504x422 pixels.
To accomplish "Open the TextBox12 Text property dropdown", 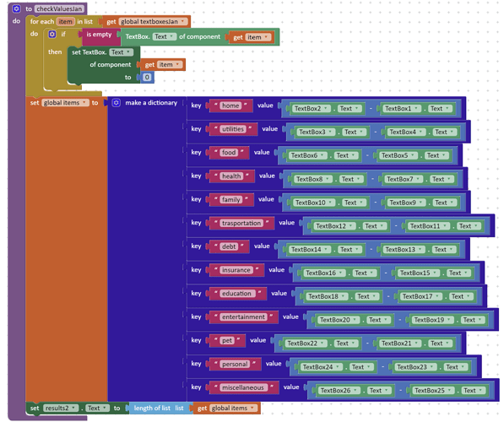I will pyautogui.click(x=382, y=226).
